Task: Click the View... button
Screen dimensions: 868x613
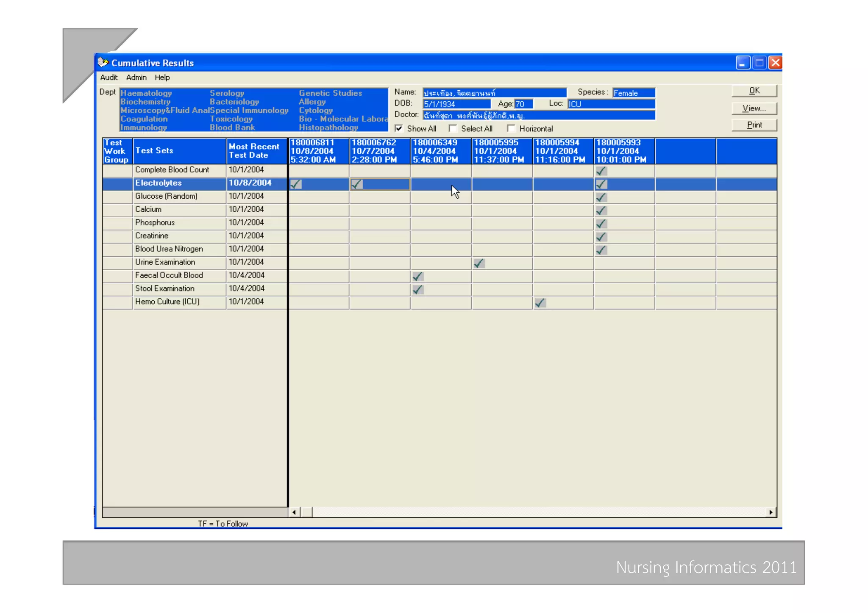Action: tap(754, 108)
